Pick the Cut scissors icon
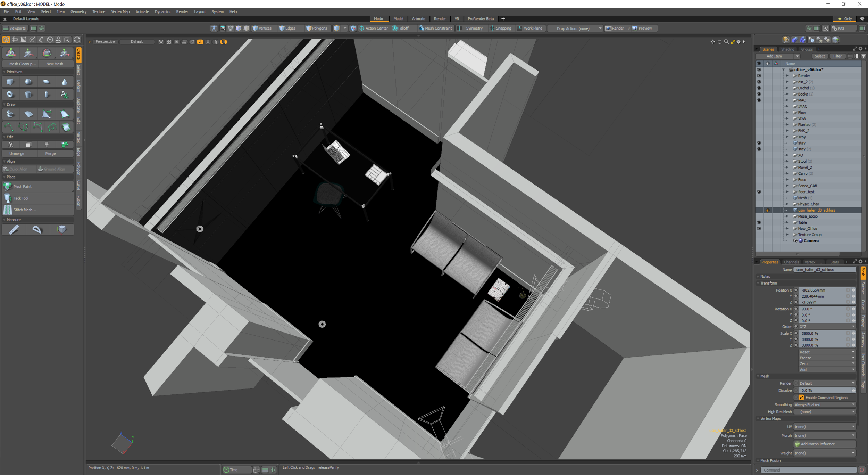The image size is (868, 475). [11, 145]
